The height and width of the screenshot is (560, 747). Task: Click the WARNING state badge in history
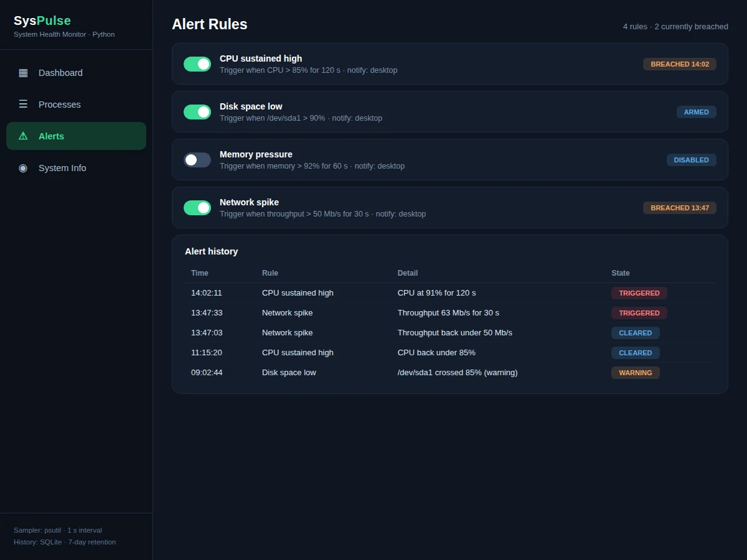click(x=636, y=373)
